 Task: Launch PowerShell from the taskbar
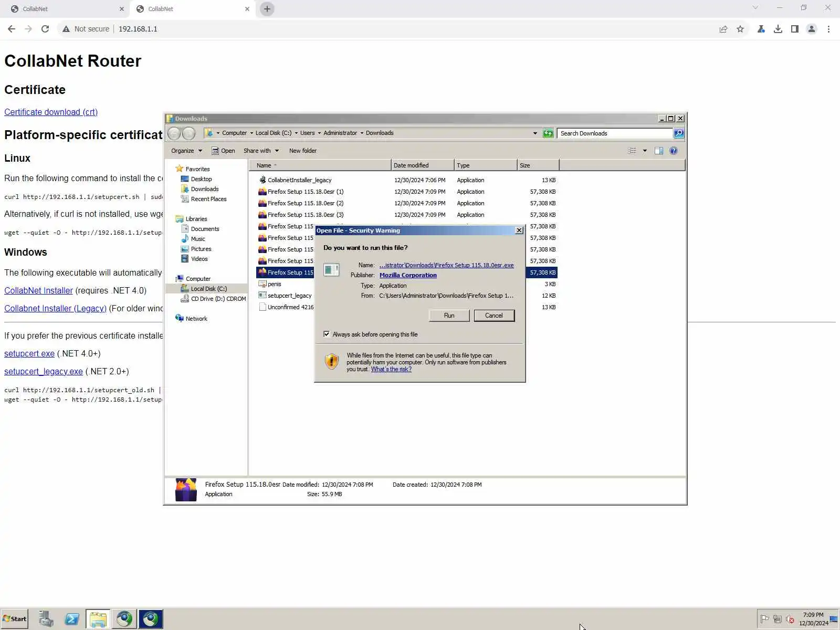(x=72, y=619)
